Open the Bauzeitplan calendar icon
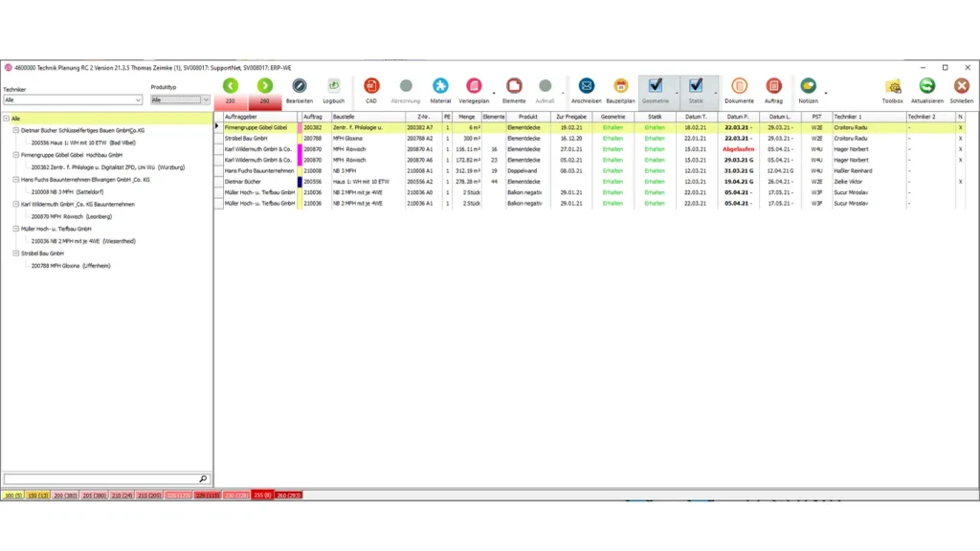 (x=620, y=87)
